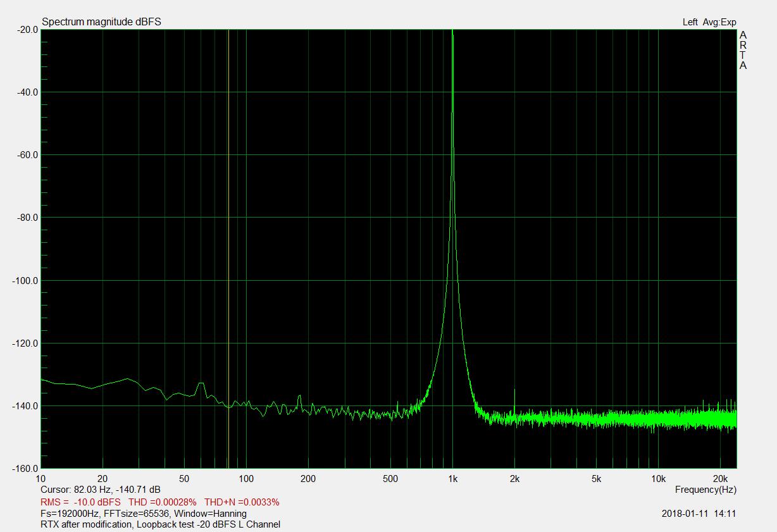This screenshot has width=777, height=532.
Task: Click the -100.0 y-axis label
Action: 26,281
